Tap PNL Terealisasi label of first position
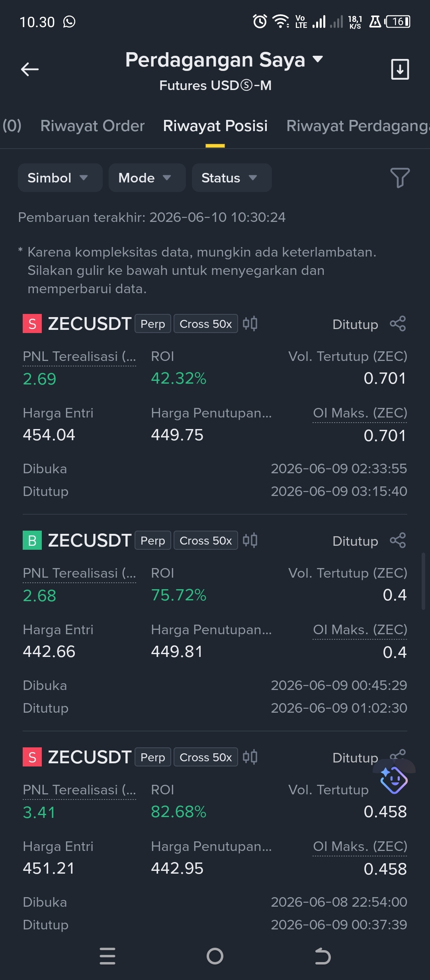 point(79,356)
